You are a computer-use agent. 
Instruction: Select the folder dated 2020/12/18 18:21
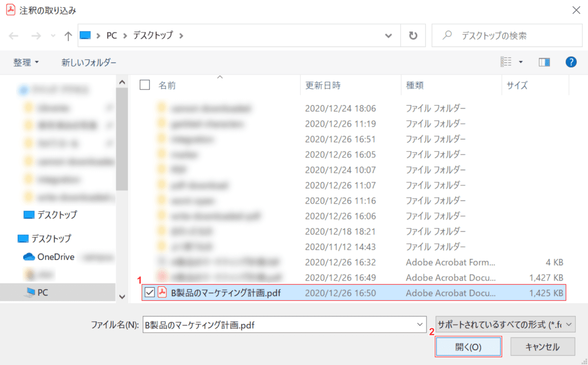[353, 231]
